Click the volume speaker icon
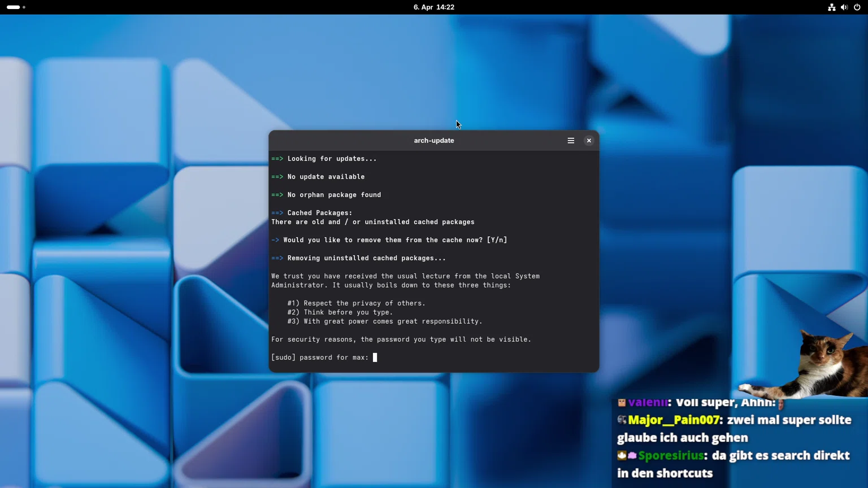The image size is (868, 488). 844,7
